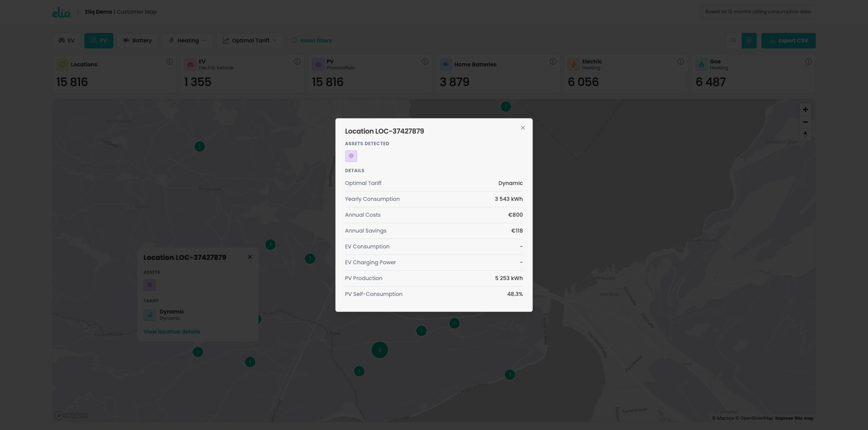868x430 pixels.
Task: Show info for Home Batteries card
Action: (553, 62)
